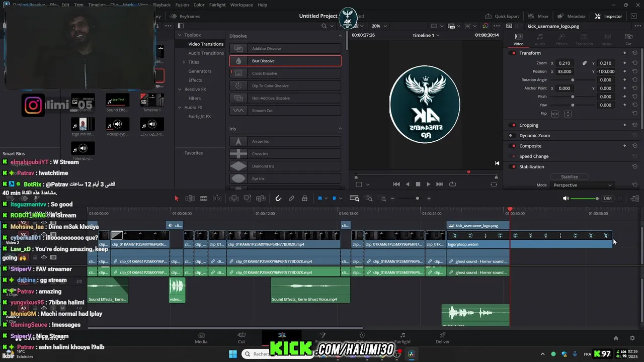Viewport: 644px width, 362px height.
Task: Click the Position X value field
Action: 566,71
